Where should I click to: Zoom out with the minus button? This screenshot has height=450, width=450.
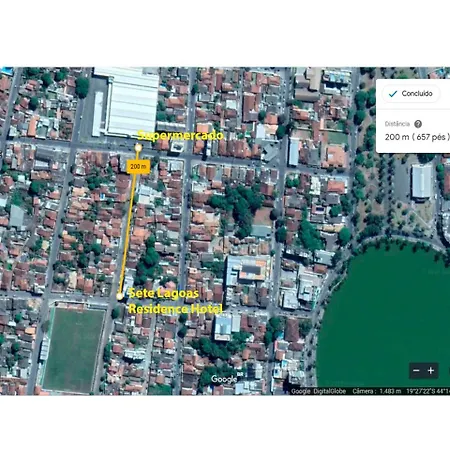416,370
